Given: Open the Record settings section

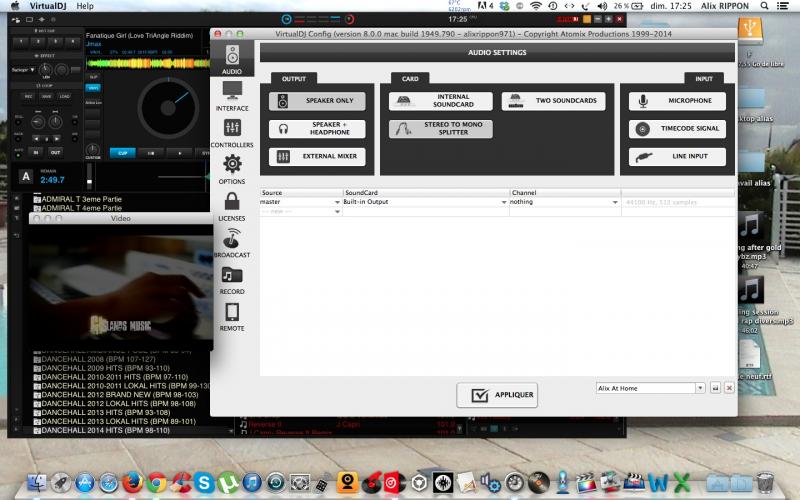Looking at the screenshot, I should tap(232, 281).
